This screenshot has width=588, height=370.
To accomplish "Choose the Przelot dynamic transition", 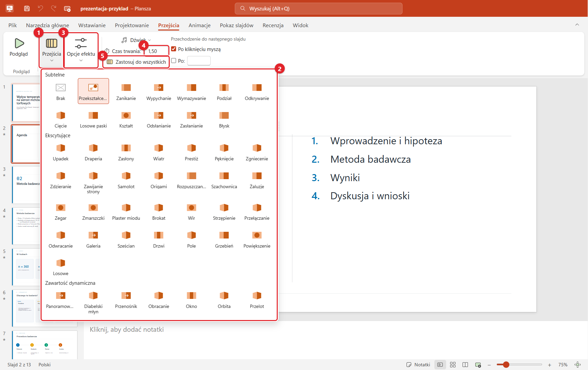I will pyautogui.click(x=257, y=300).
